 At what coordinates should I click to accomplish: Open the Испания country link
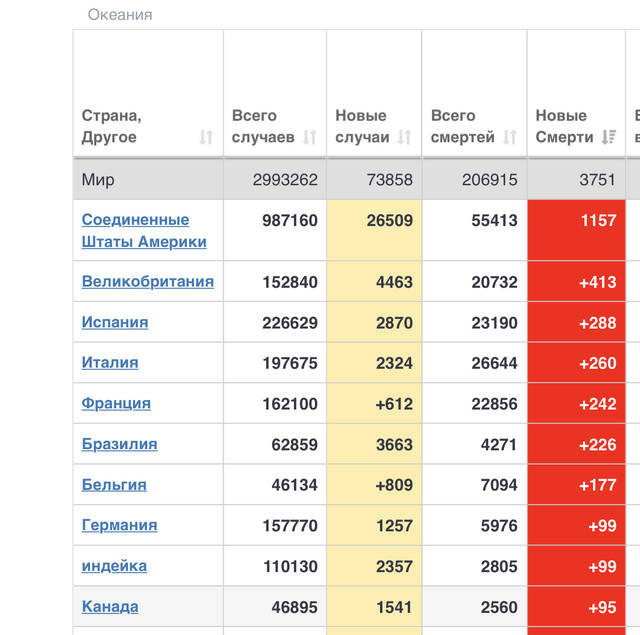pyautogui.click(x=115, y=322)
